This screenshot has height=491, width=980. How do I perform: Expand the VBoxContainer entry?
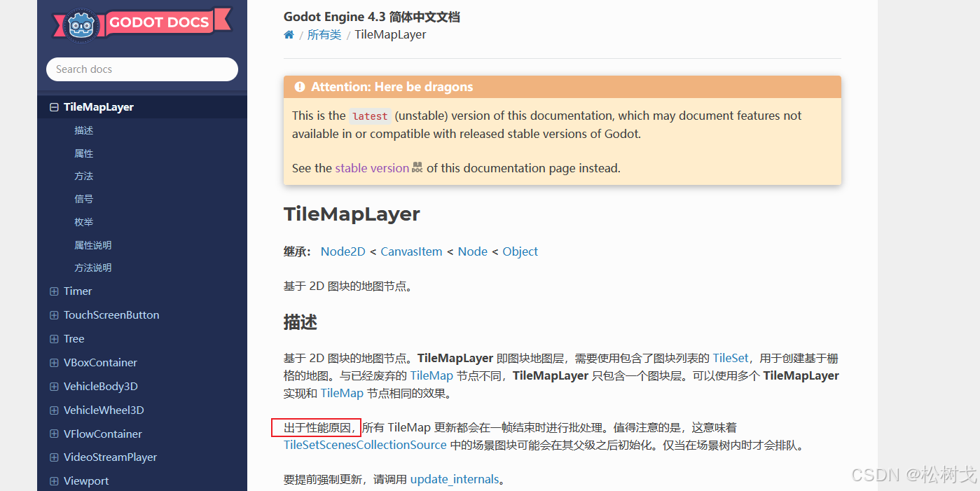(54, 363)
